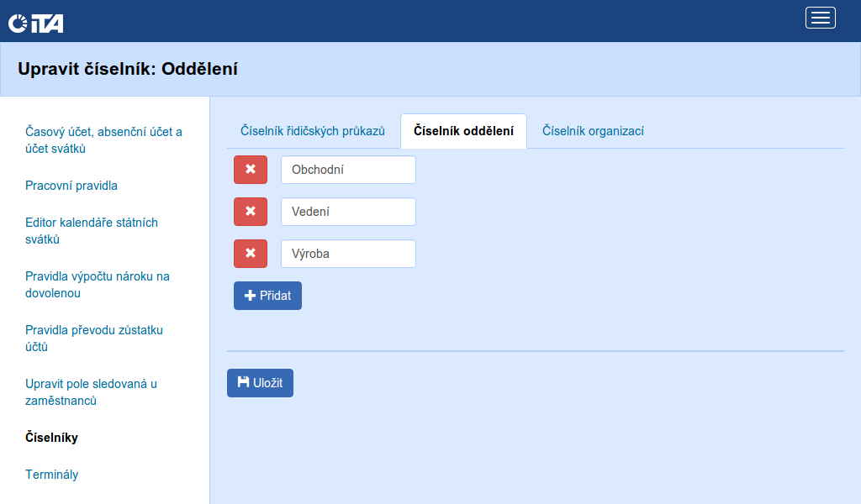Click the ITA logo in header
The width and height of the screenshot is (861, 504).
(x=36, y=24)
